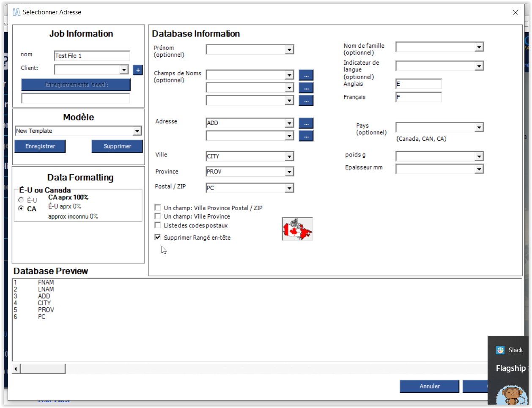Image resolution: width=532 pixels, height=408 pixels.
Task: Click the plus button next to Client
Action: 138,70
